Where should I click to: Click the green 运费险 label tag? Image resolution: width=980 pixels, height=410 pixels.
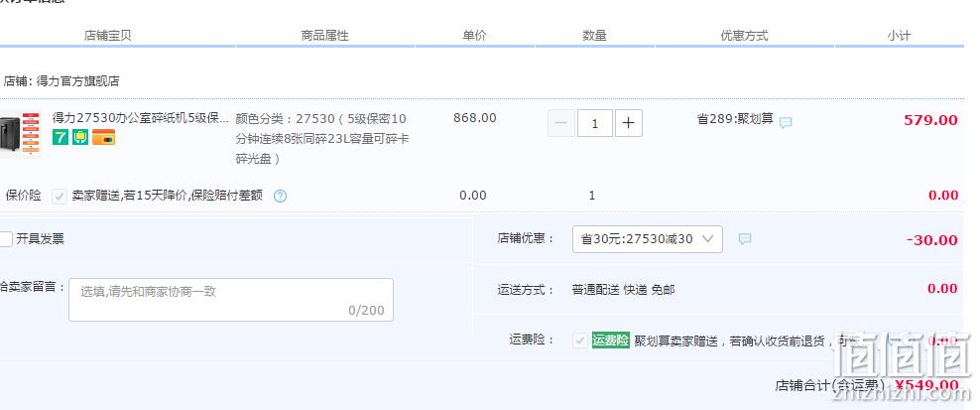(611, 340)
